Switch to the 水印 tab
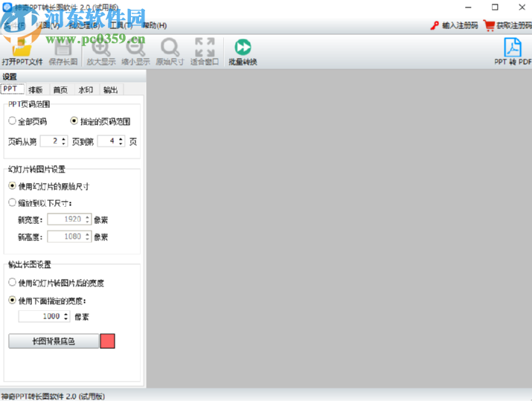 click(86, 89)
